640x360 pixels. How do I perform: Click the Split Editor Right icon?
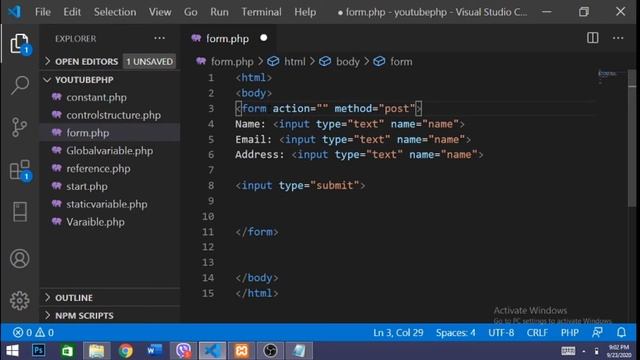click(593, 38)
